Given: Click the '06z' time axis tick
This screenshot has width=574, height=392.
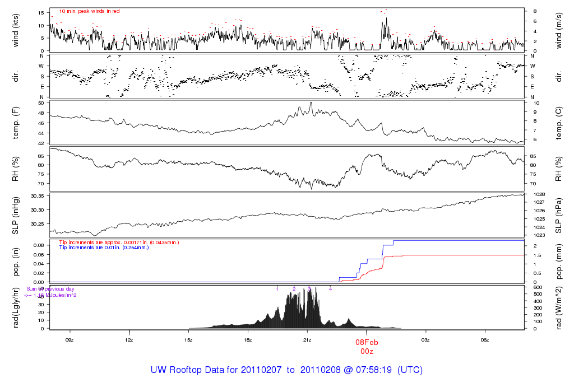Looking at the screenshot, I should click(485, 340).
